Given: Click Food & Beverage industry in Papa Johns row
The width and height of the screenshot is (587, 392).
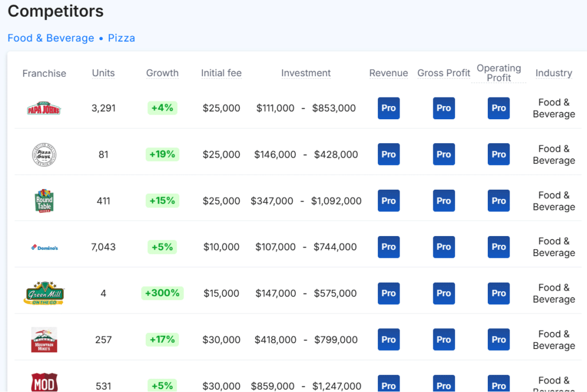Looking at the screenshot, I should coord(554,108).
